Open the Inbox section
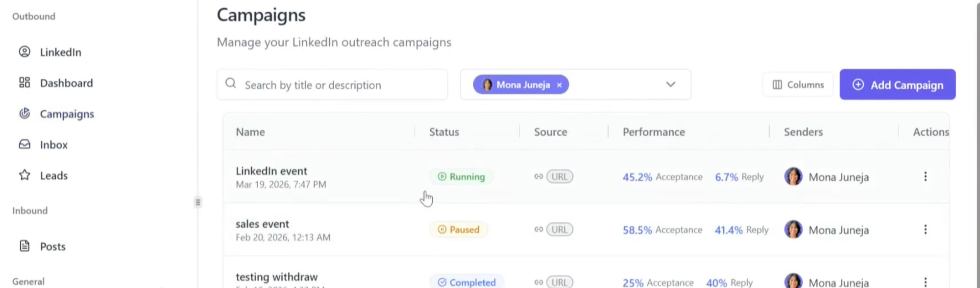Viewport: 980px width, 288px height. 53,145
